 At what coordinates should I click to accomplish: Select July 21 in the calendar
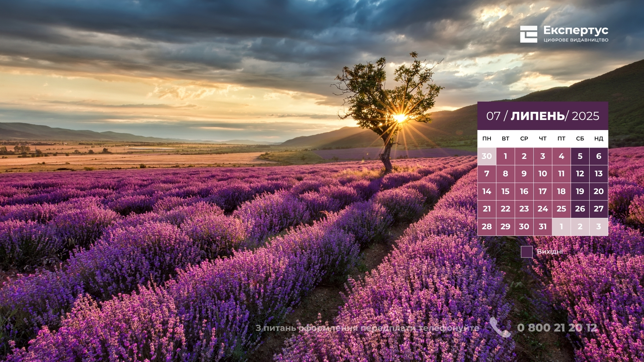(x=487, y=209)
